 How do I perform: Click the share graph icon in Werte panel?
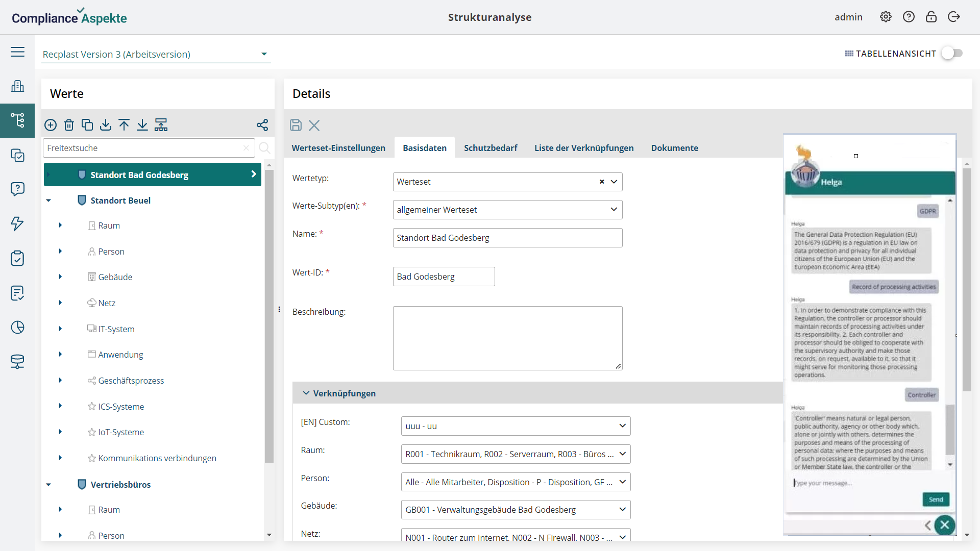(x=262, y=125)
